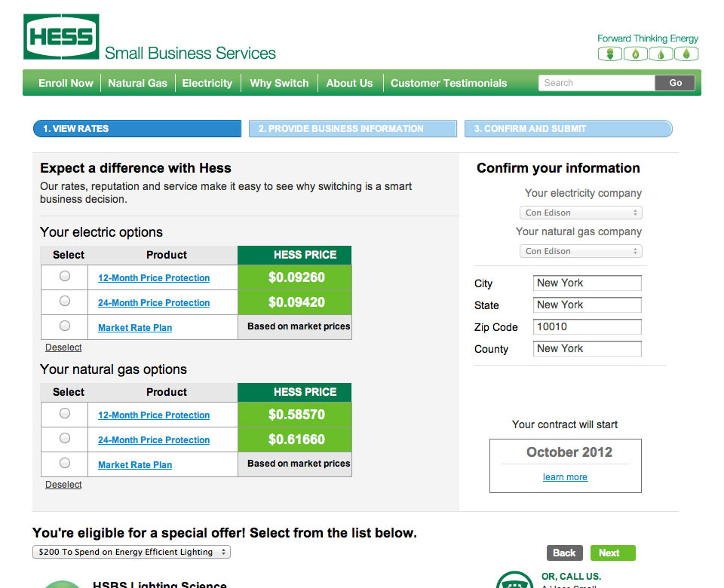Open Electricity menu item

pos(207,83)
